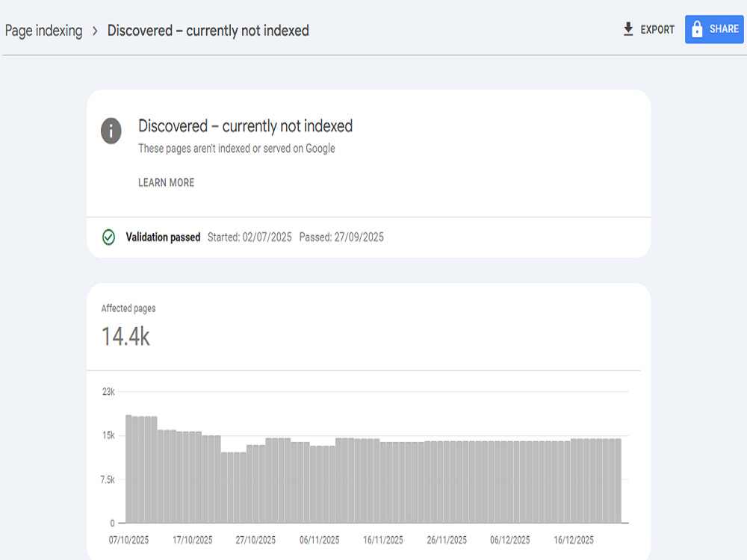
Task: Click the 'These pages aren't indexed' description
Action: pos(237,149)
